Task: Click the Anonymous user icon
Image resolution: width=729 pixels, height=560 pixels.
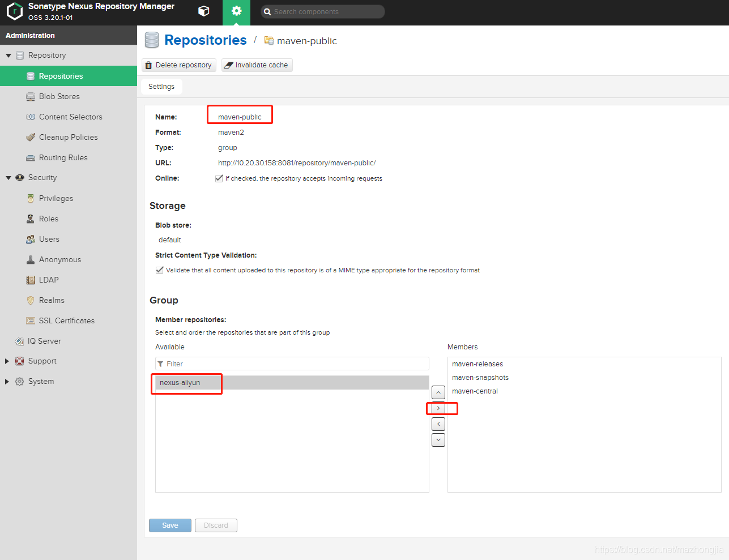Action: (31, 259)
